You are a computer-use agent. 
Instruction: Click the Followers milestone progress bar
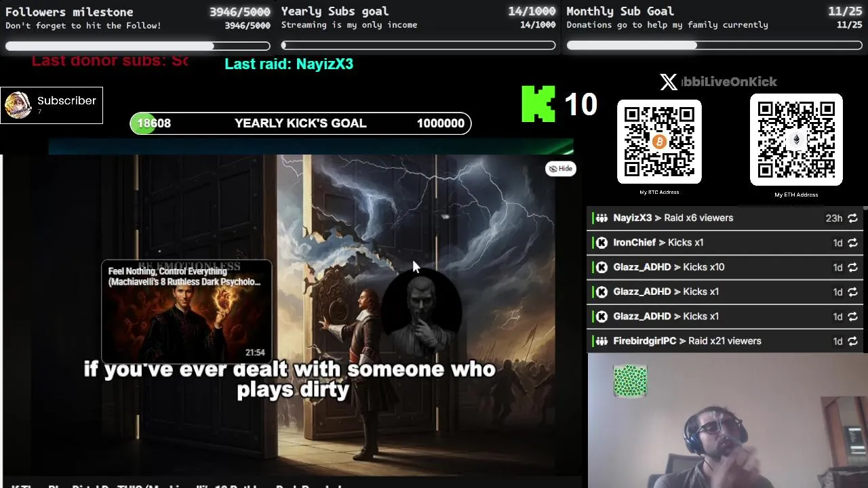[x=138, y=46]
